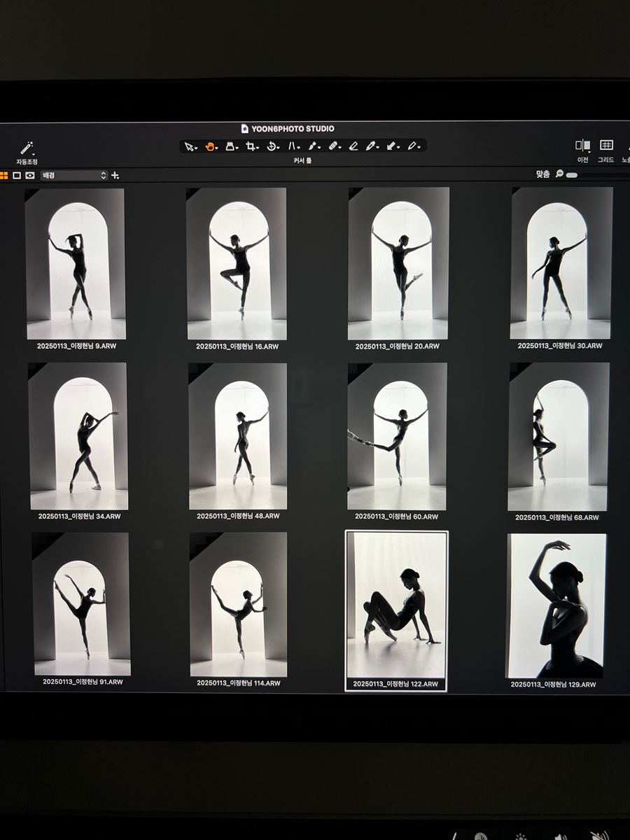Select thumbnail of 이정현님 9.ARW
The height and width of the screenshot is (840, 630).
pyautogui.click(x=76, y=264)
